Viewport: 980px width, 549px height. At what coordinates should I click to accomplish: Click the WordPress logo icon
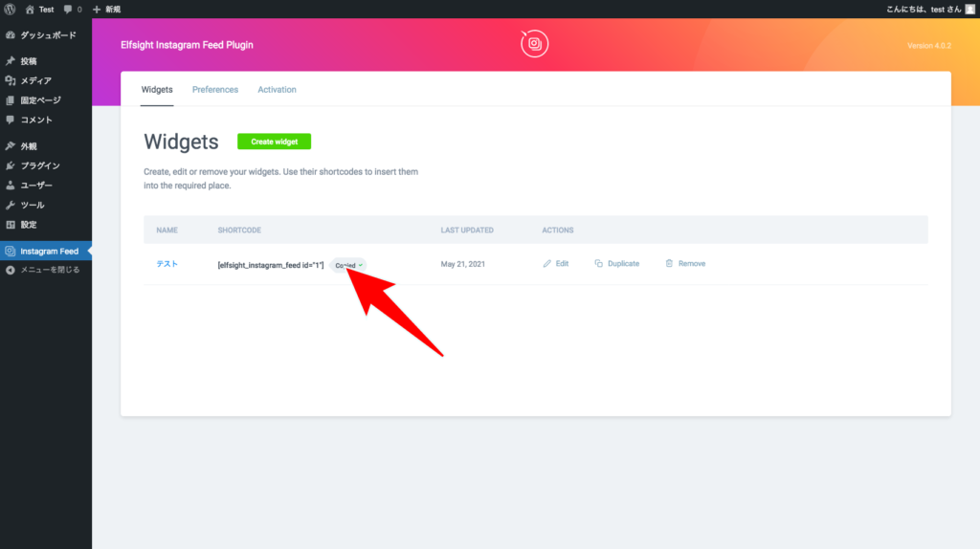coord(10,9)
